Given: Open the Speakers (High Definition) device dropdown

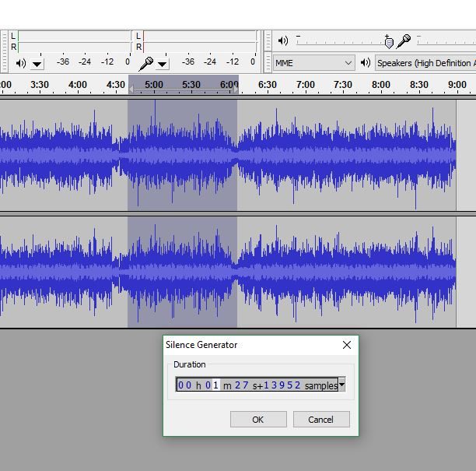Looking at the screenshot, I should 425,63.
